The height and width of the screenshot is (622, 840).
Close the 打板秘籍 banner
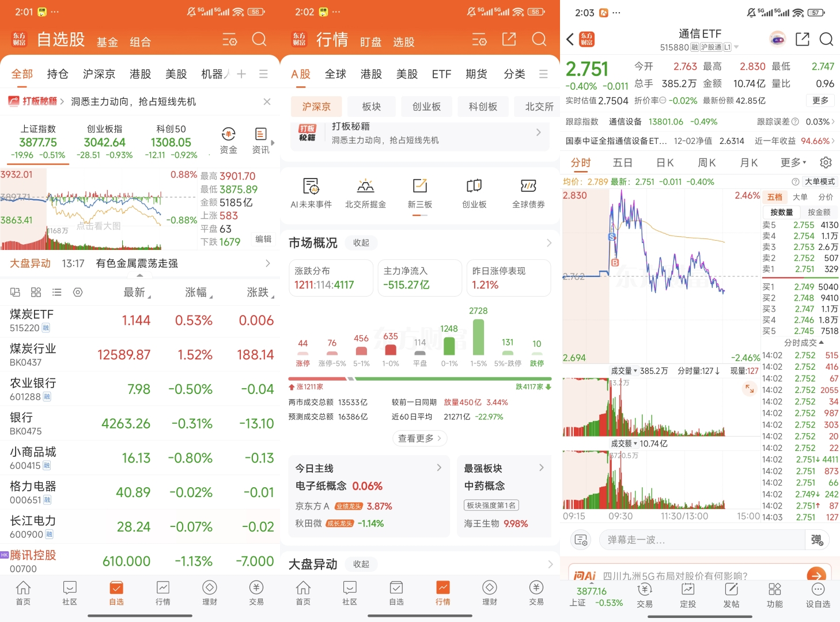click(x=267, y=101)
